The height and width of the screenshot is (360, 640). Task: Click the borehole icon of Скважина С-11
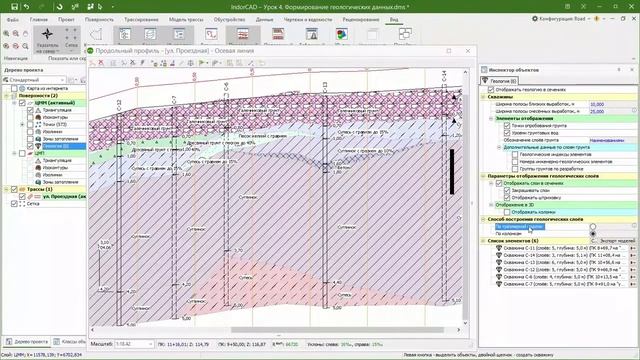click(498, 248)
